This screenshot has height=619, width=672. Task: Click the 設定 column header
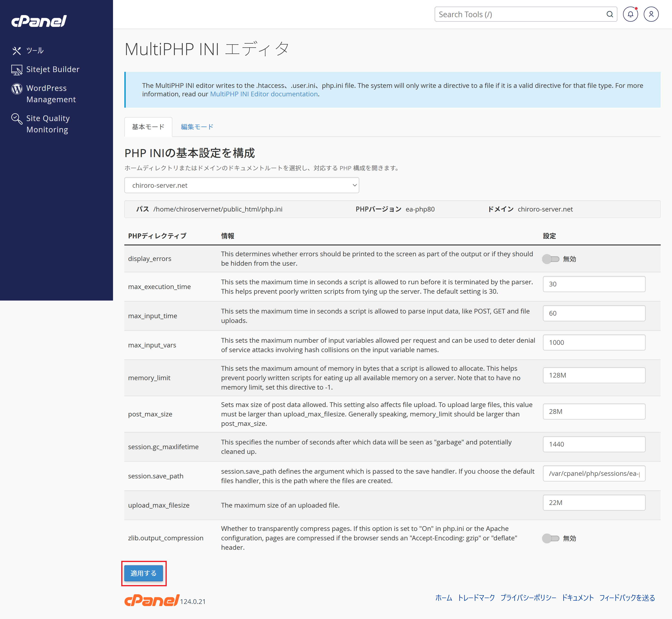(549, 236)
